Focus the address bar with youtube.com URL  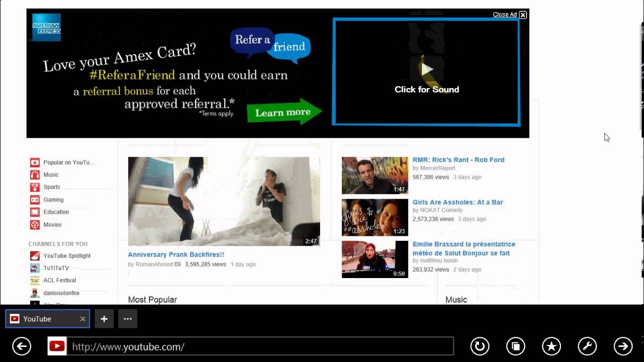260,346
